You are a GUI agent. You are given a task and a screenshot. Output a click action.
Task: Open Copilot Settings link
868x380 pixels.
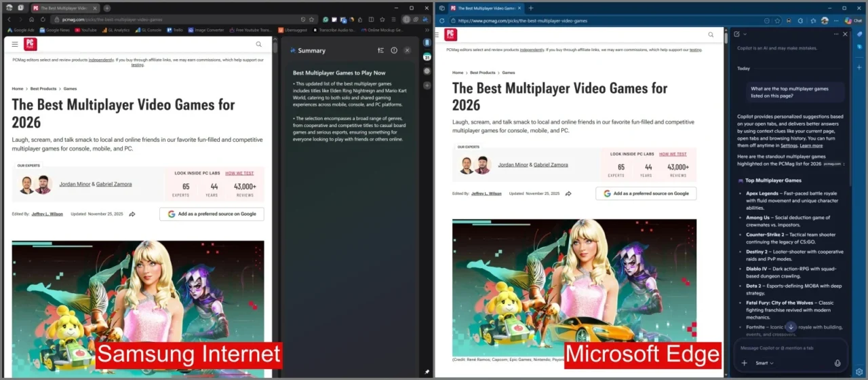click(789, 145)
